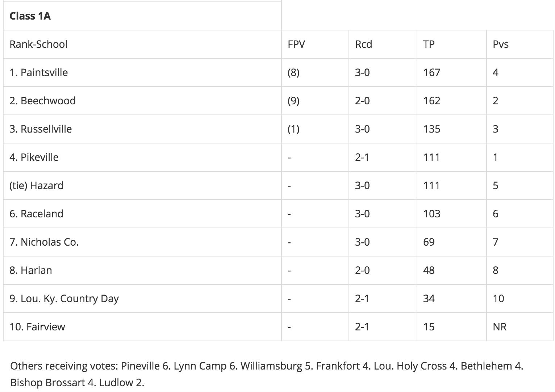This screenshot has height=392, width=555.
Task: Select the 1. Paintsville row cell
Action: click(x=142, y=72)
